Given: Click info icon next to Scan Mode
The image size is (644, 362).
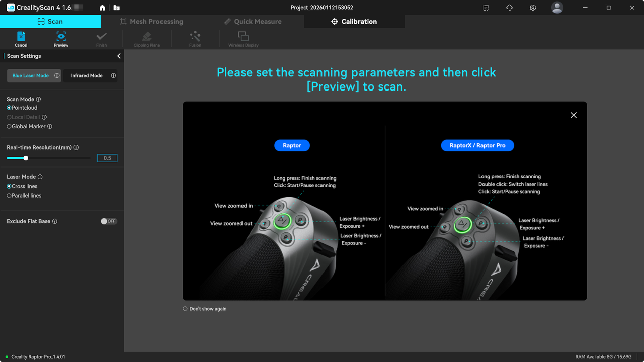Looking at the screenshot, I should tap(39, 100).
